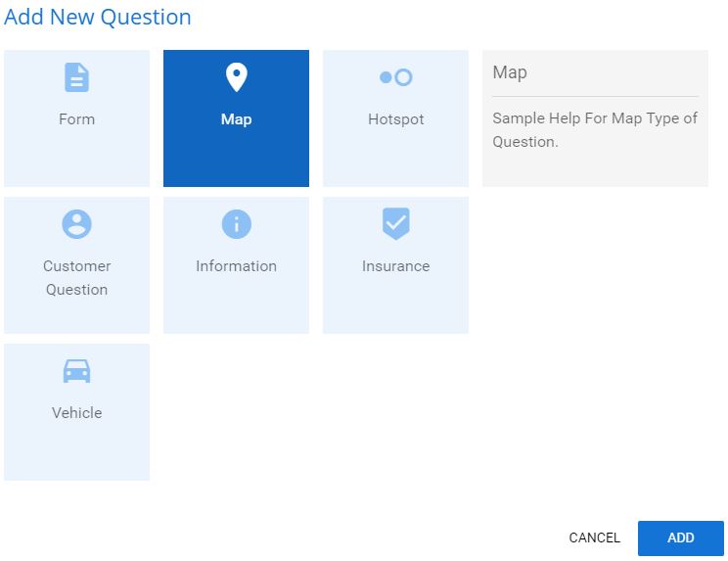Screen dimensions: 728x561
Task: Select the highlighted Map tile label
Action: coord(237,119)
